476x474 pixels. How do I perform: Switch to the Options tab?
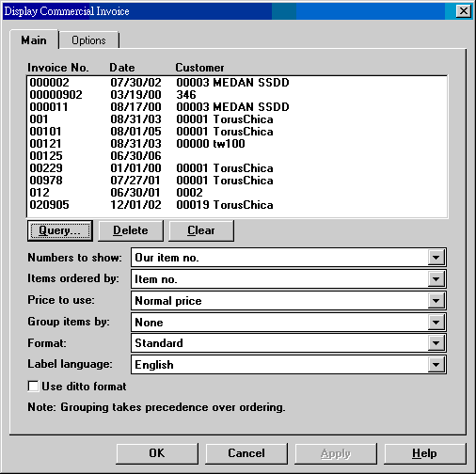[x=88, y=40]
